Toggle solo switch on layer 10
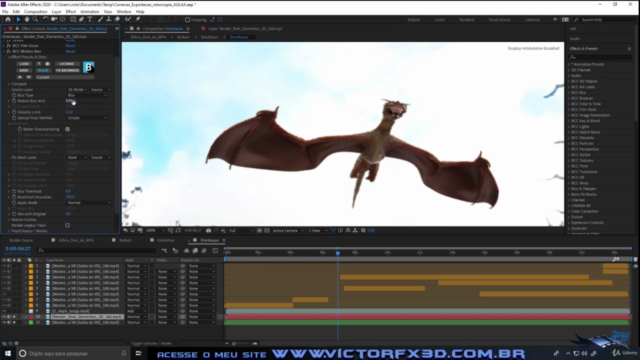Screen dimensions: 640x360 pos(14,317)
